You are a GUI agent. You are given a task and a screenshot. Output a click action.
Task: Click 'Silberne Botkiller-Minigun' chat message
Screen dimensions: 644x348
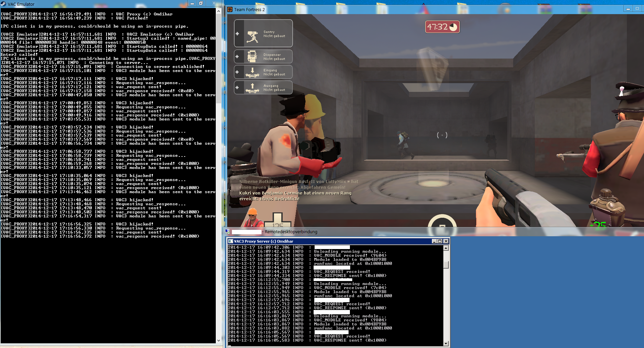pyautogui.click(x=298, y=184)
